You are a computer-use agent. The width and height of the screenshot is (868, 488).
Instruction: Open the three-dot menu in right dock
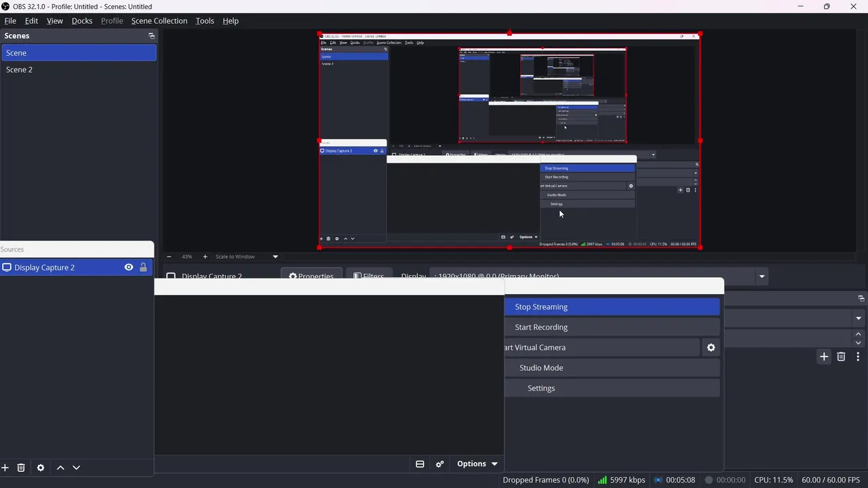pos(858,357)
